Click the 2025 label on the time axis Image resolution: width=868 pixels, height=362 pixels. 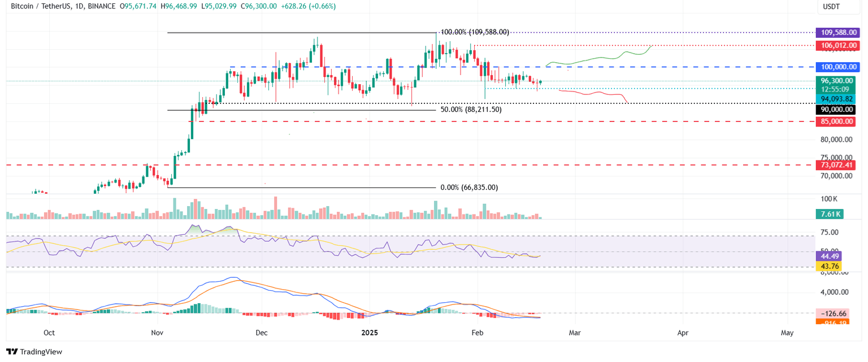[x=370, y=333]
